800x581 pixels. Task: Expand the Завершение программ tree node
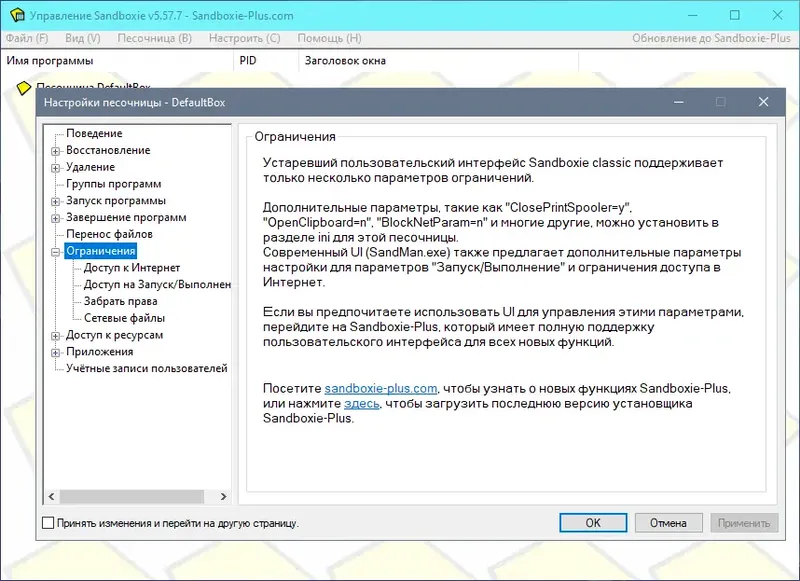pos(56,218)
